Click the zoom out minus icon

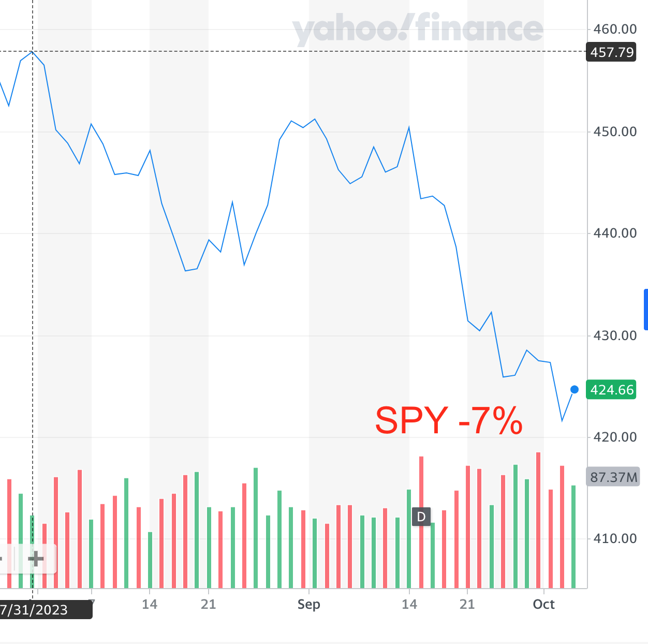tap(2, 559)
